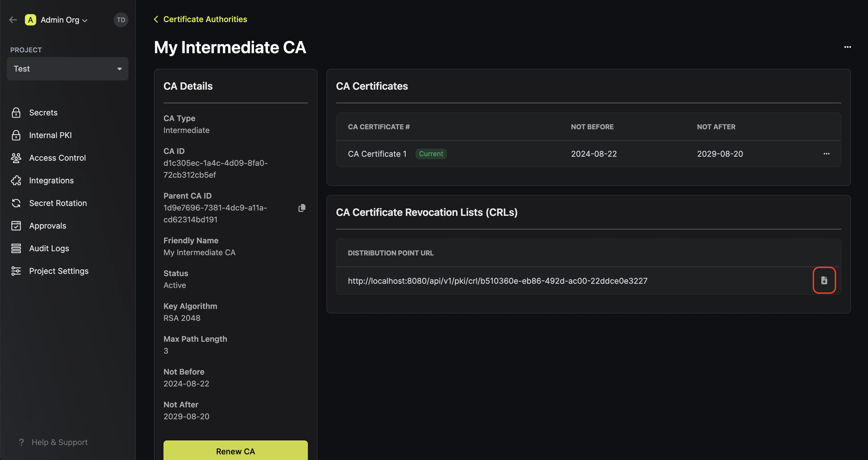Open Secrets in the sidebar
The height and width of the screenshot is (460, 868).
pos(43,113)
